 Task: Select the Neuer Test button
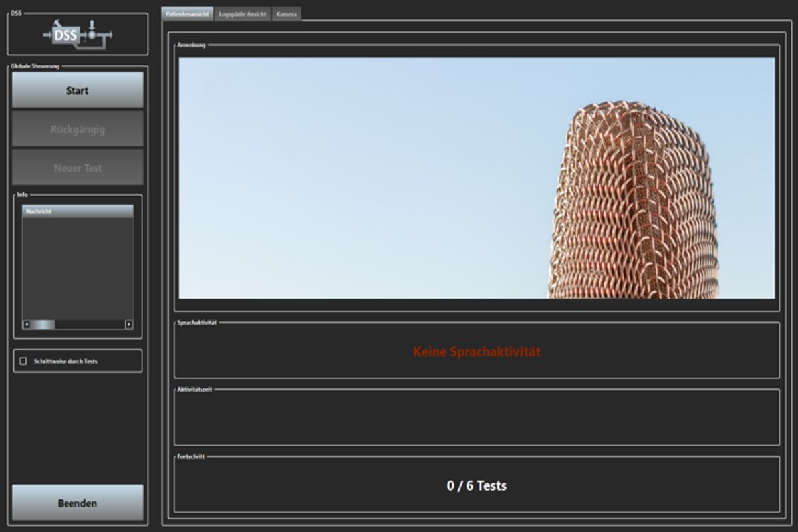(77, 168)
